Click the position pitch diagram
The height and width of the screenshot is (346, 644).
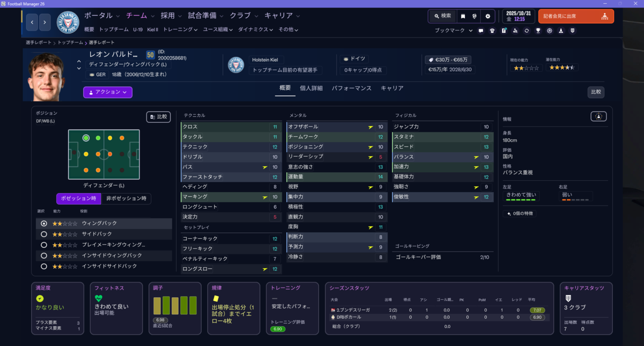point(104,154)
